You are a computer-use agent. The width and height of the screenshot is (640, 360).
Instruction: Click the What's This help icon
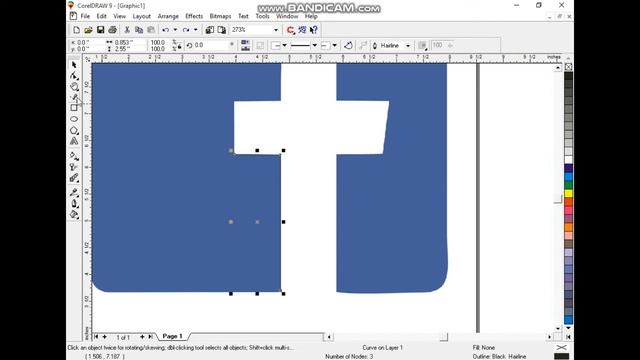click(x=313, y=30)
